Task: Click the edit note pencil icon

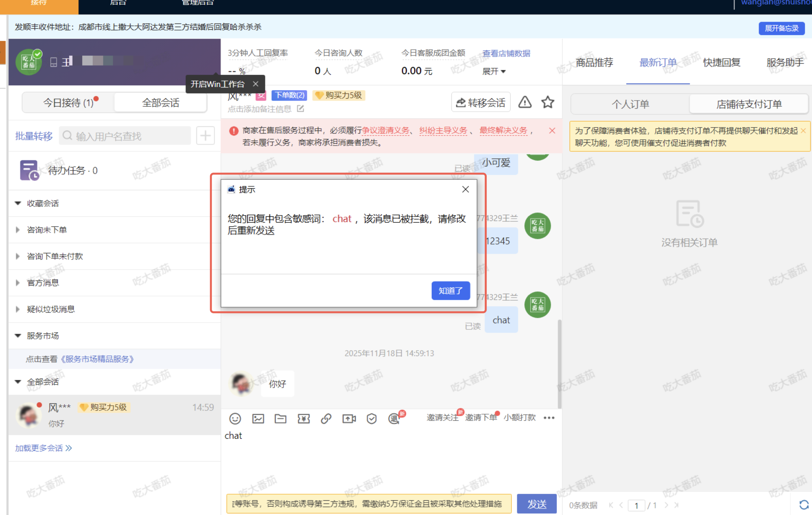Action: pyautogui.click(x=300, y=109)
